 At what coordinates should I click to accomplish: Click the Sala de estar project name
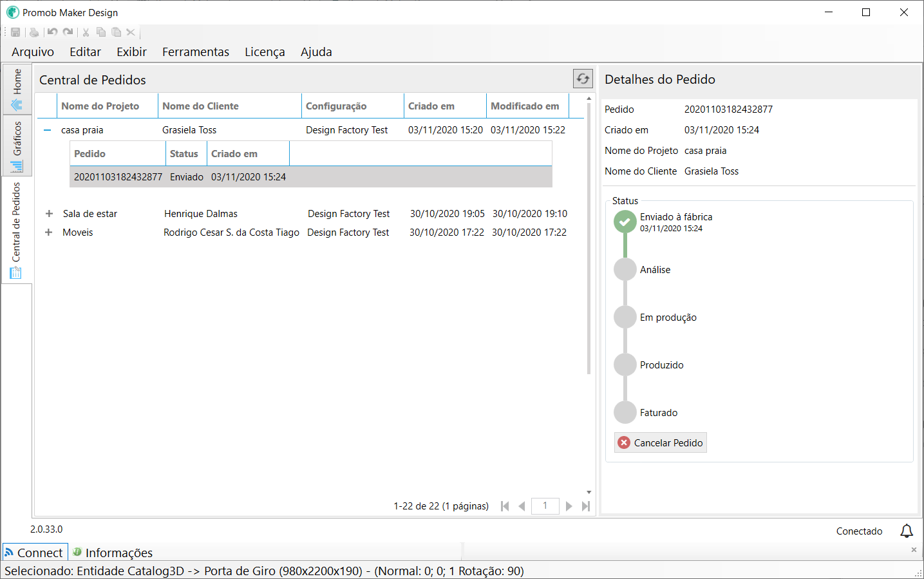tap(90, 214)
